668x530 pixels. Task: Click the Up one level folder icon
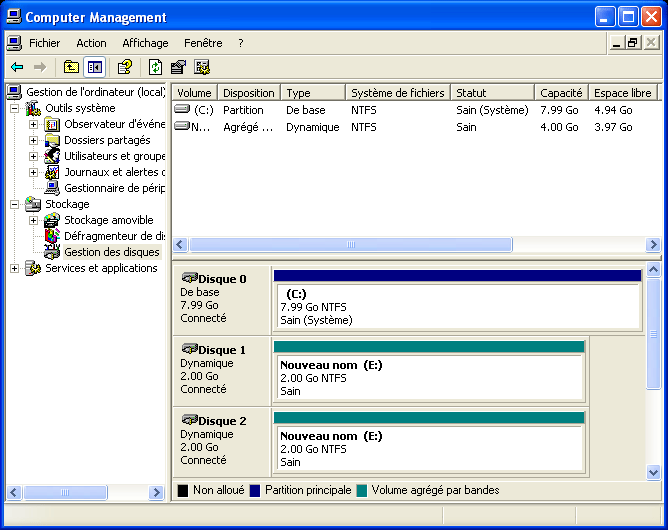point(71,67)
